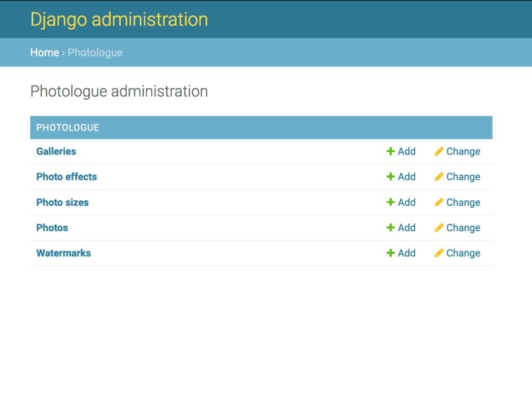532x395 pixels.
Task: Click the Photologue breadcrumb item
Action: click(x=95, y=52)
